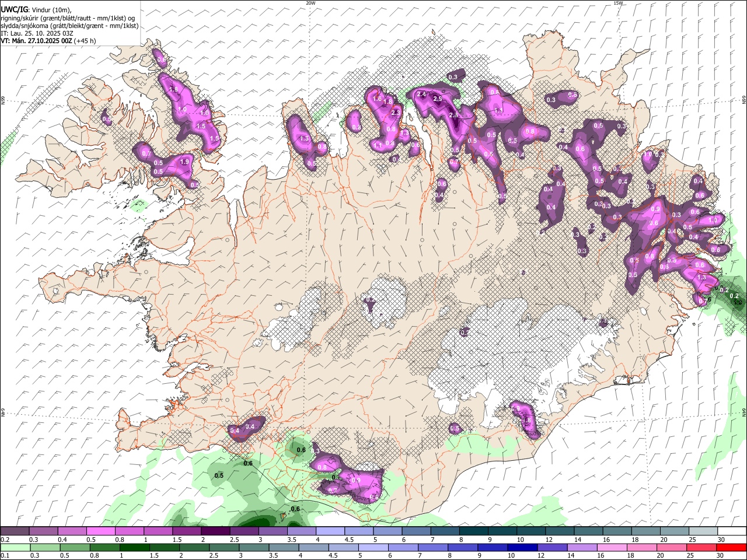747x560 pixels.
Task: Select the snow scale swatch labeled 2.5
Action: click(244, 531)
